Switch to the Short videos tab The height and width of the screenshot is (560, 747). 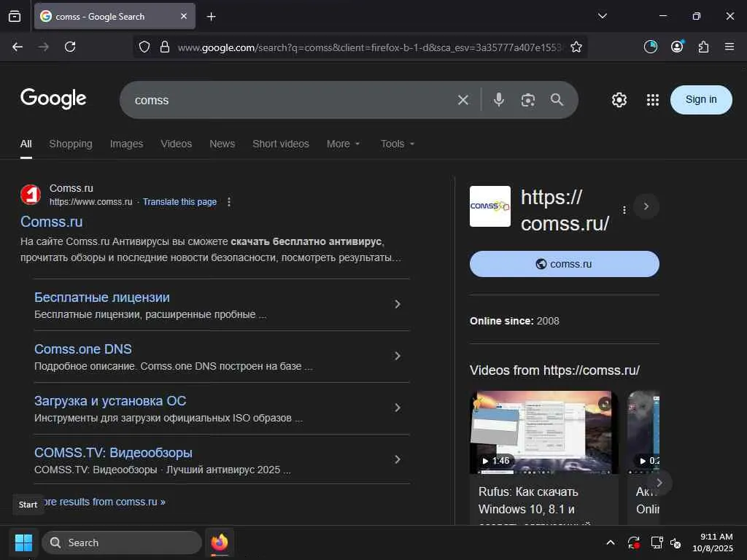click(281, 144)
